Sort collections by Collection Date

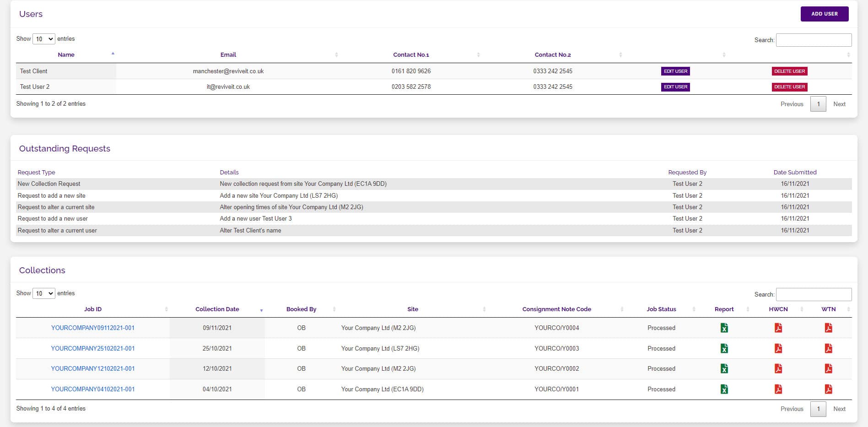[x=217, y=309]
